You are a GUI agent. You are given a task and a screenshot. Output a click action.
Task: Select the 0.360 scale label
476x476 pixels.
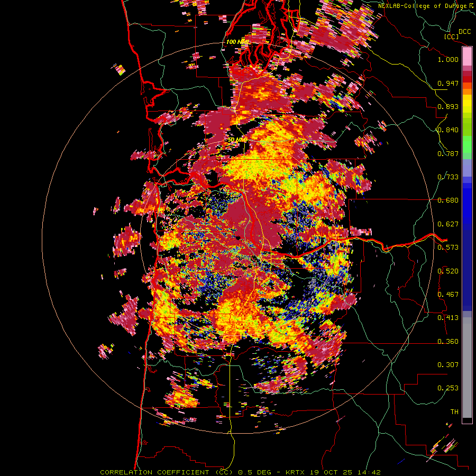tap(448, 342)
